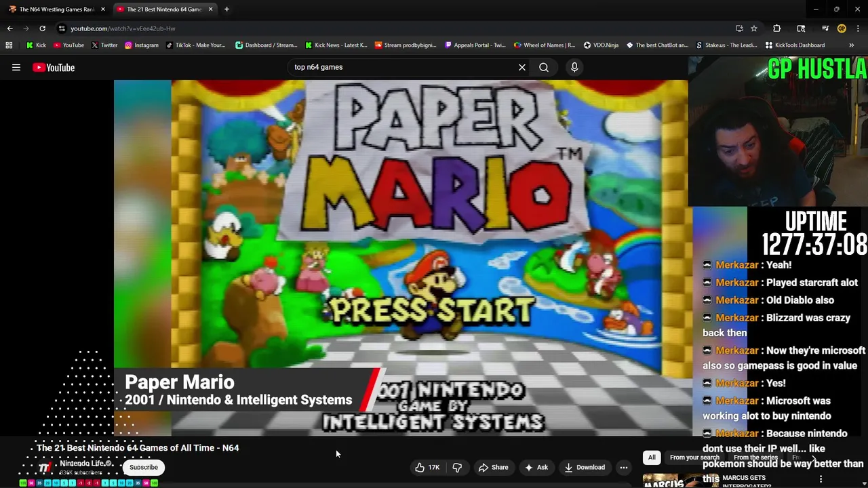Go forward in browser history
This screenshot has width=868, height=488.
coord(26,28)
